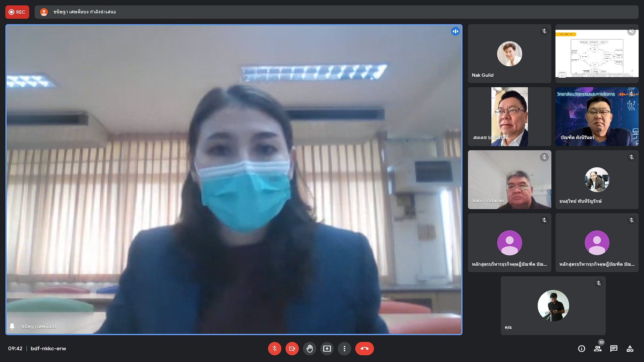644x362 pixels.
Task: Turn on the camera button
Action: click(292, 349)
